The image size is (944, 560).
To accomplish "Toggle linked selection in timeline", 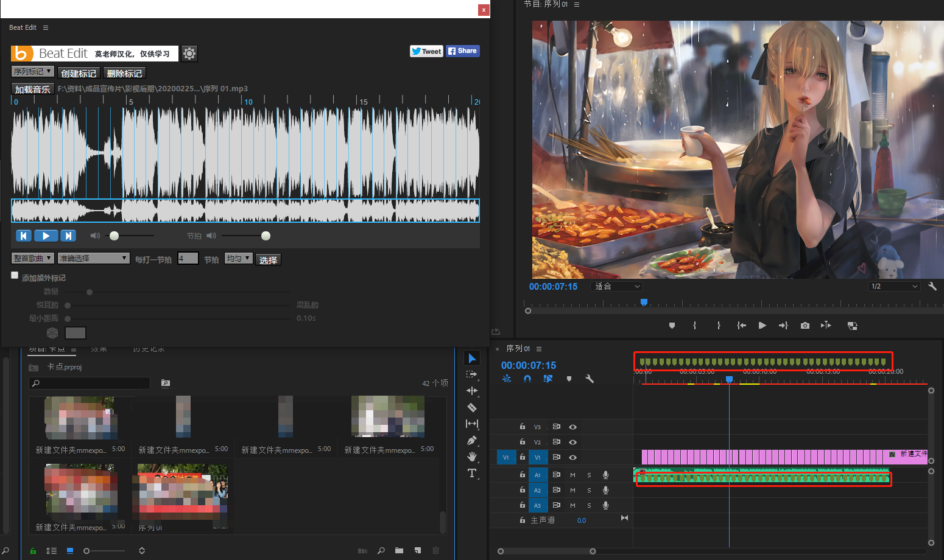I will coord(548,379).
